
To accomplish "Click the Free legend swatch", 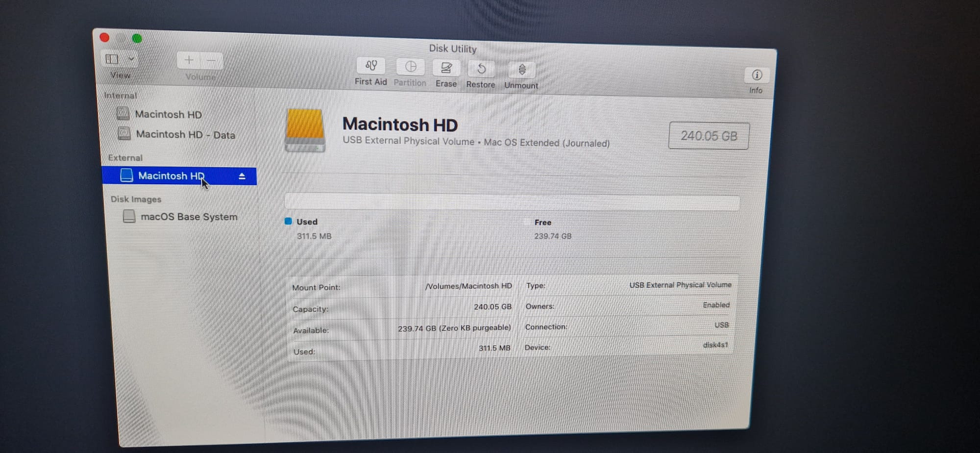I will tap(527, 222).
